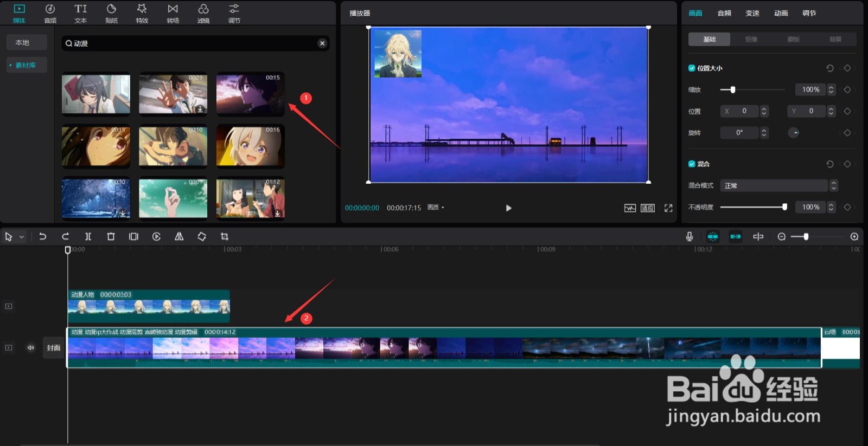Toggle main track magnet snapping
Screen dimensions: 868x446
coord(713,236)
